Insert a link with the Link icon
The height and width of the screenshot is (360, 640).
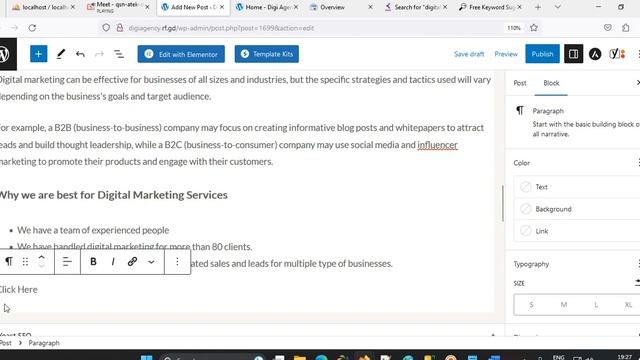(132, 262)
